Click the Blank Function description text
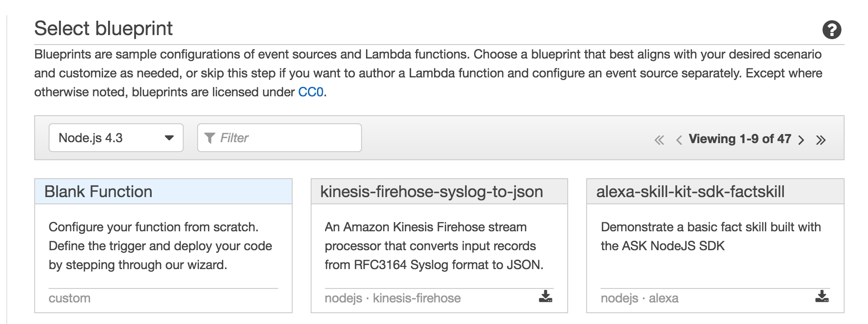 click(160, 246)
